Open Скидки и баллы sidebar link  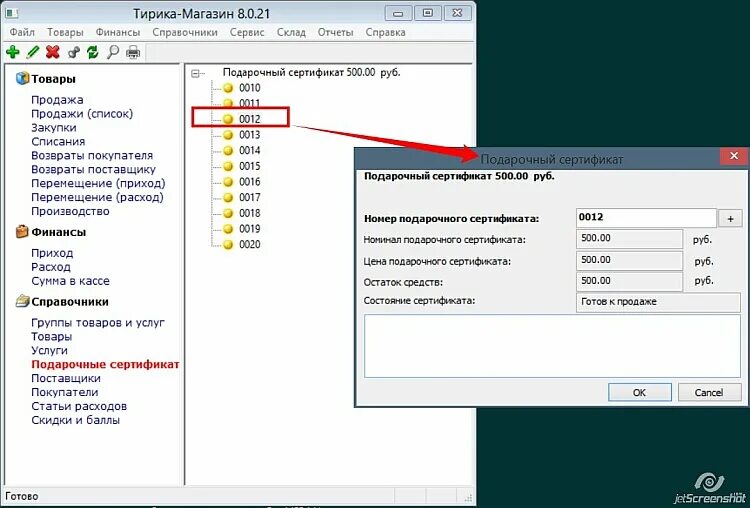[x=76, y=420]
